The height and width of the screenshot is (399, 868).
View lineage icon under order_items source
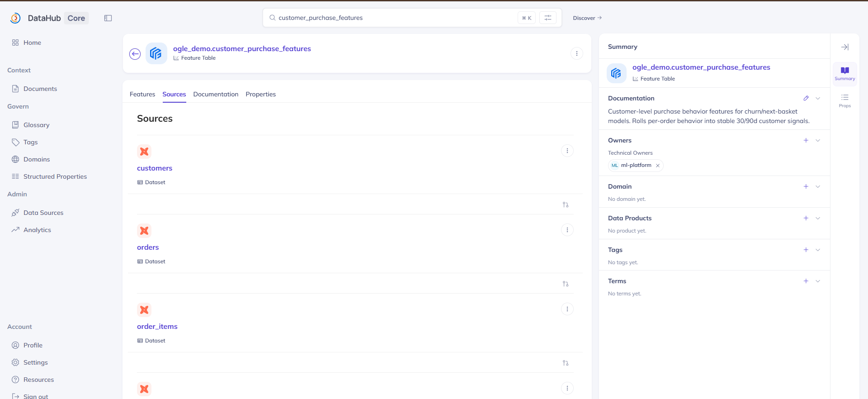coord(566,363)
